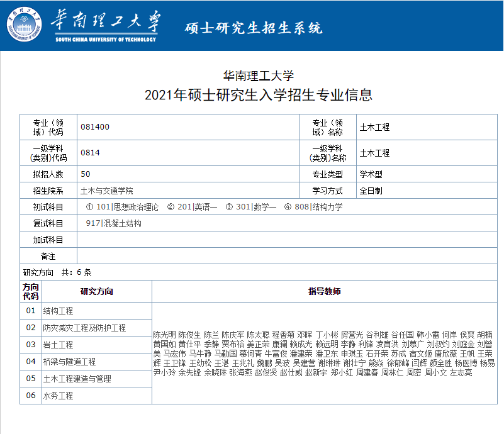504x434 pixels.
Task: Click the 研究方向 共: 6 条 summary line
Action: pyautogui.click(x=57, y=272)
